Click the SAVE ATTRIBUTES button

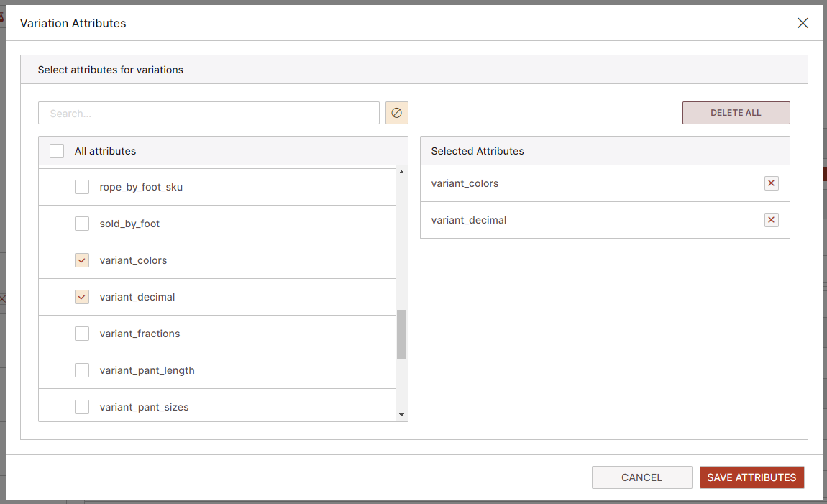point(751,477)
